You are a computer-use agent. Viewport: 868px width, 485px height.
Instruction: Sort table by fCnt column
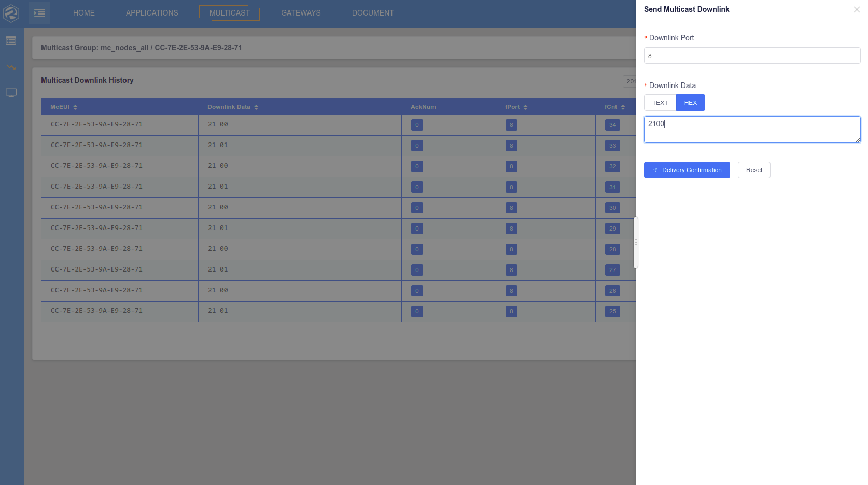(623, 107)
